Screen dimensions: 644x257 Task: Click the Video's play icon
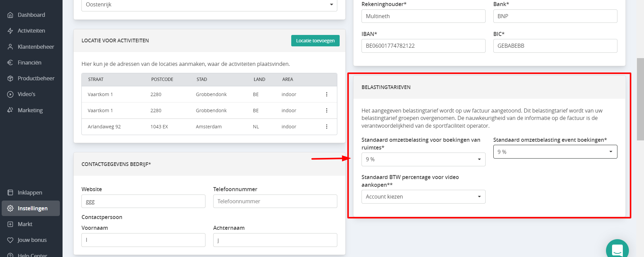(10, 94)
